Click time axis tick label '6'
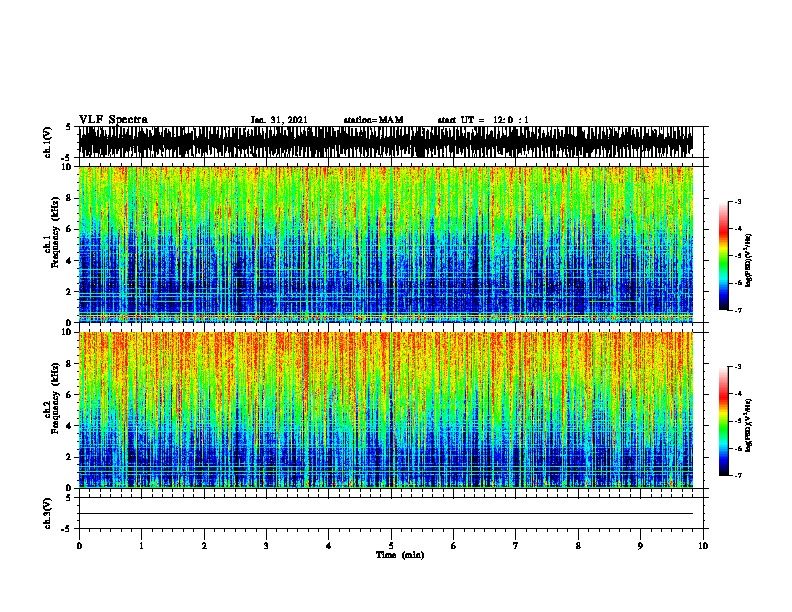Image resolution: width=792 pixels, height=612 pixels. point(454,546)
